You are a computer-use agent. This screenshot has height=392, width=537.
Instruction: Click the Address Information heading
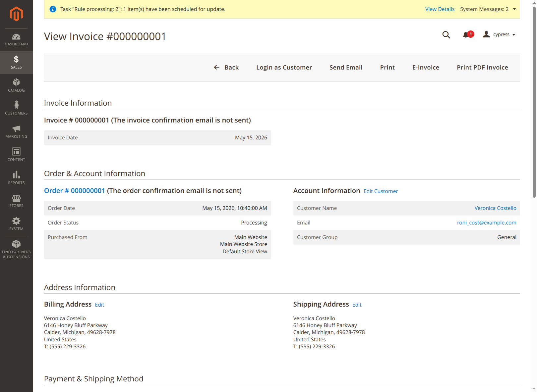pos(80,287)
